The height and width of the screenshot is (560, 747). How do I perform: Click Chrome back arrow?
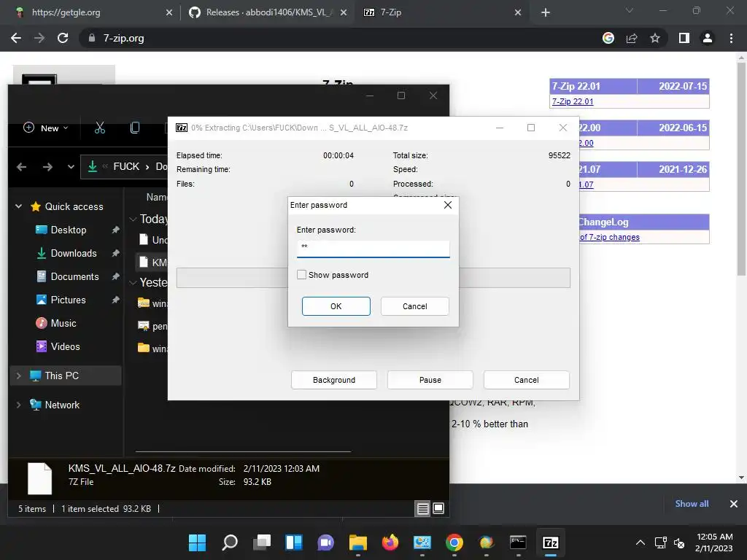click(x=16, y=38)
